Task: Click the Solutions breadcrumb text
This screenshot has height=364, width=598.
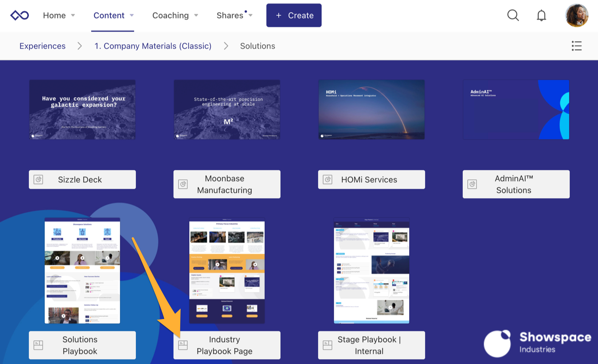Action: pyautogui.click(x=257, y=46)
